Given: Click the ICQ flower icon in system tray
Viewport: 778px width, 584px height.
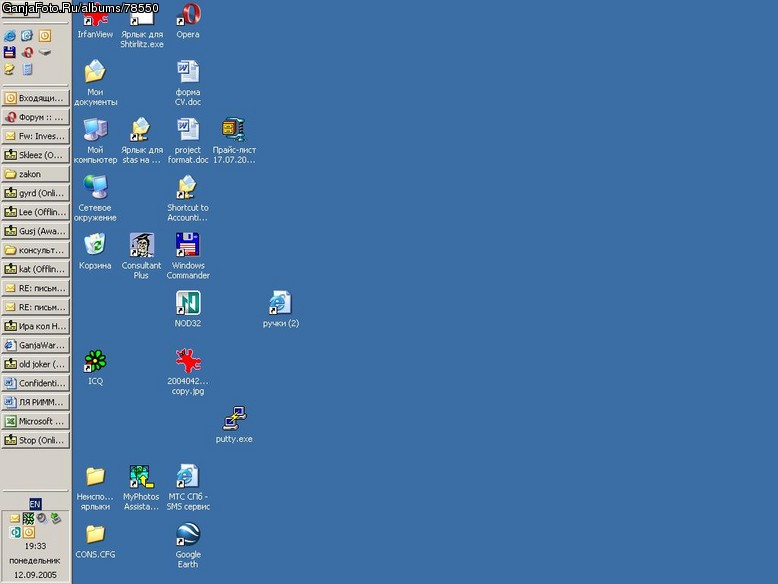Looking at the screenshot, I should click(28, 519).
